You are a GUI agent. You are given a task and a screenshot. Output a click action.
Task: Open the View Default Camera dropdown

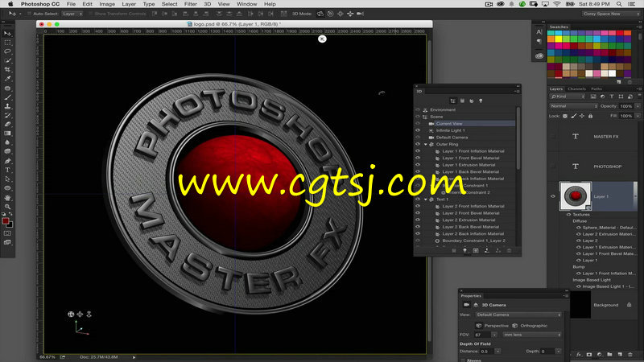pos(518,315)
